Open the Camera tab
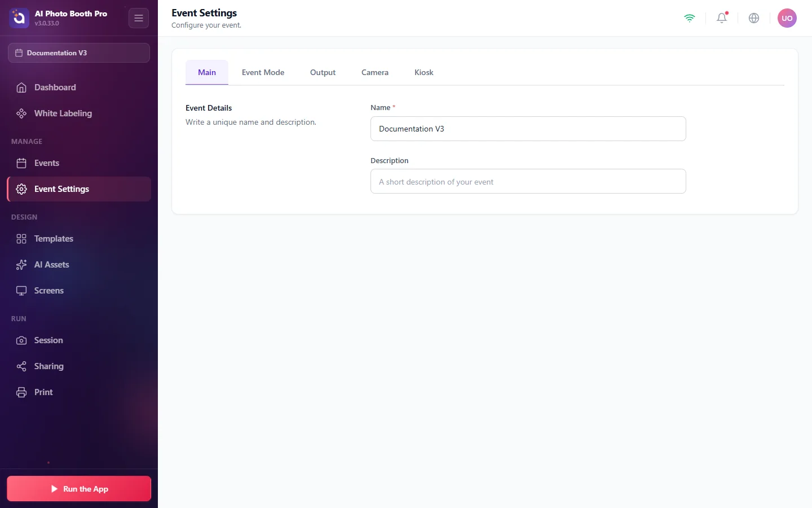Viewport: 812px width, 508px height. click(x=375, y=72)
